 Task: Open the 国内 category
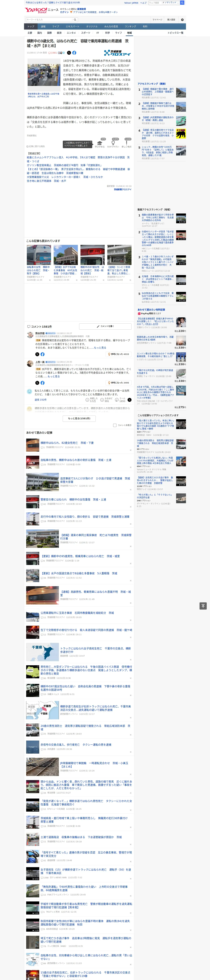coord(40,33)
